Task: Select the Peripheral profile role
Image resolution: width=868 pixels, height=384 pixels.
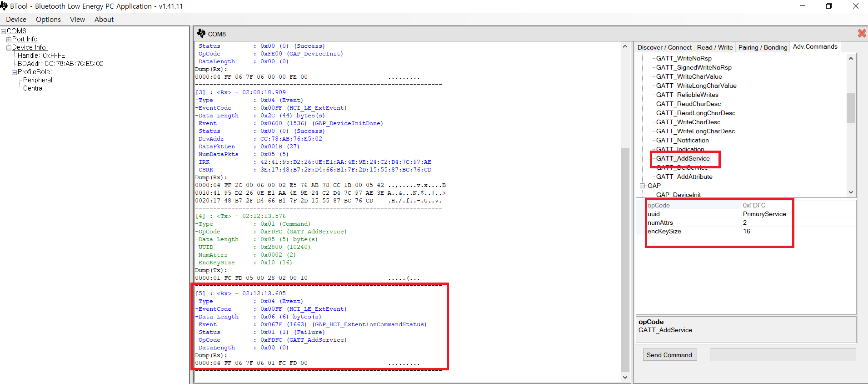Action: tap(38, 80)
